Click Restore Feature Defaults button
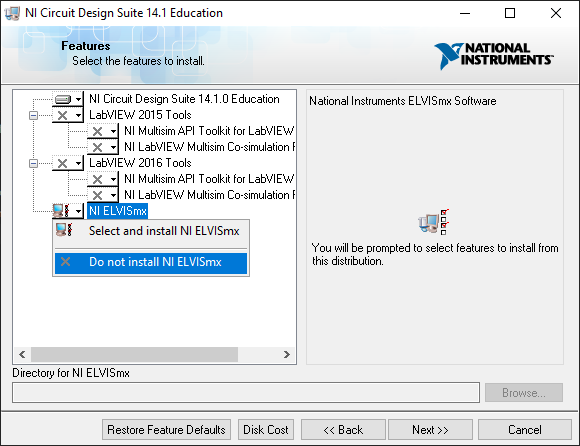The width and height of the screenshot is (580, 446). pyautogui.click(x=166, y=430)
